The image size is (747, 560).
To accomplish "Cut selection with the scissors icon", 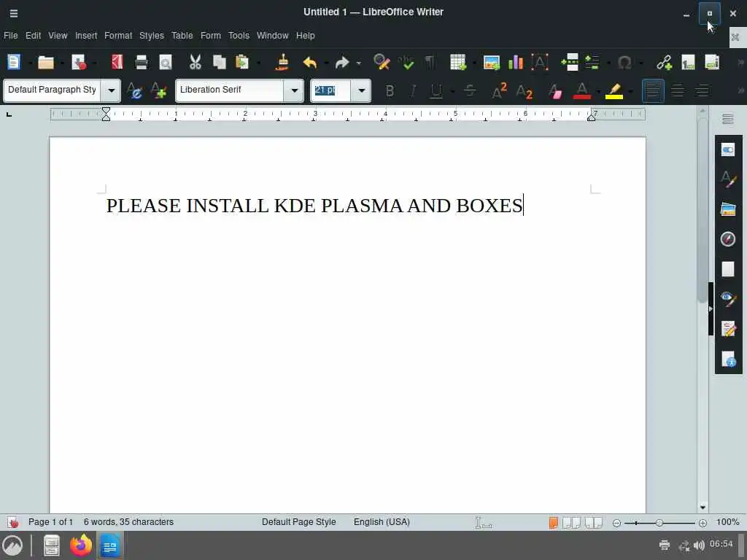I will 196,63.
